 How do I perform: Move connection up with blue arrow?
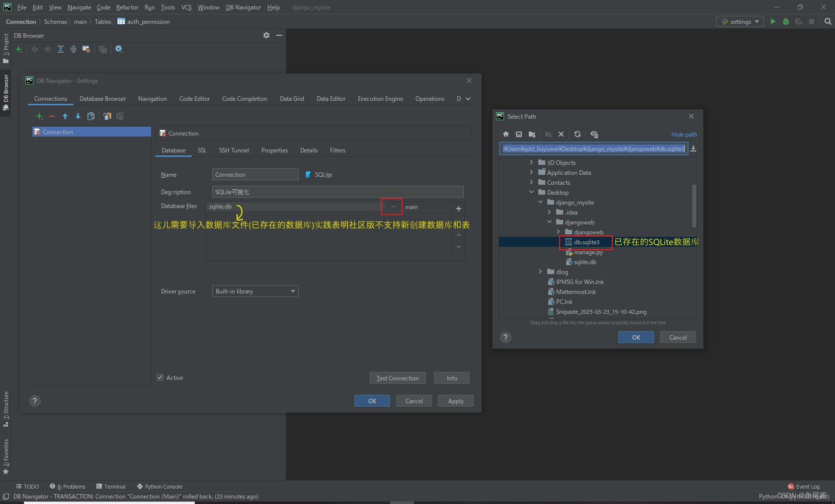click(65, 116)
